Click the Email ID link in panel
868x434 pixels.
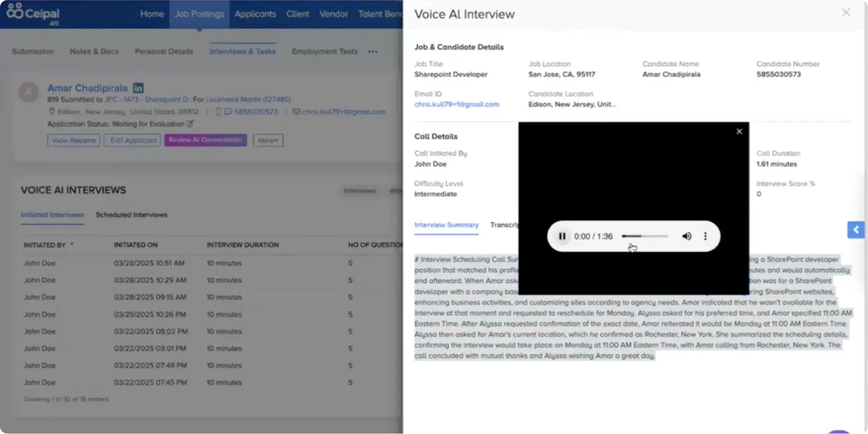click(x=457, y=104)
